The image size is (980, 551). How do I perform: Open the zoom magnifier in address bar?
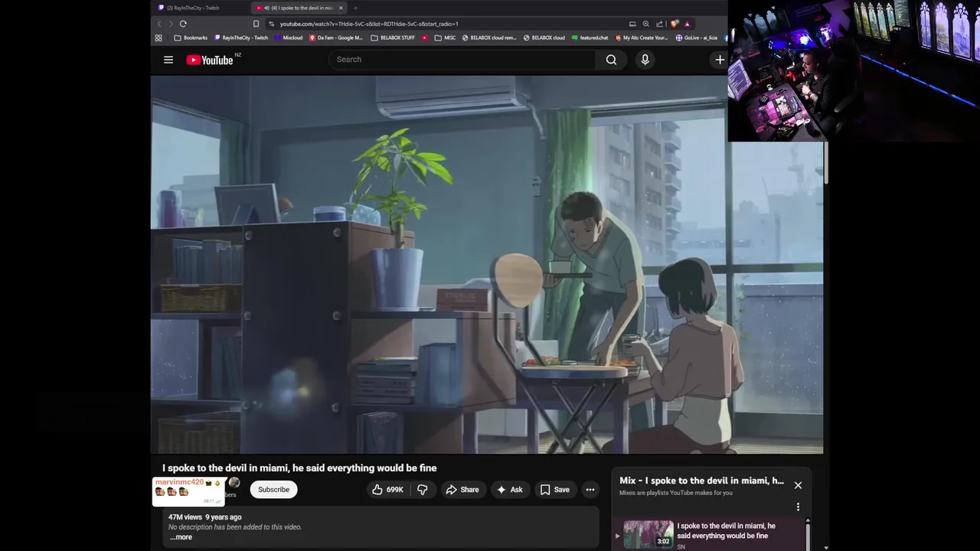[x=645, y=24]
